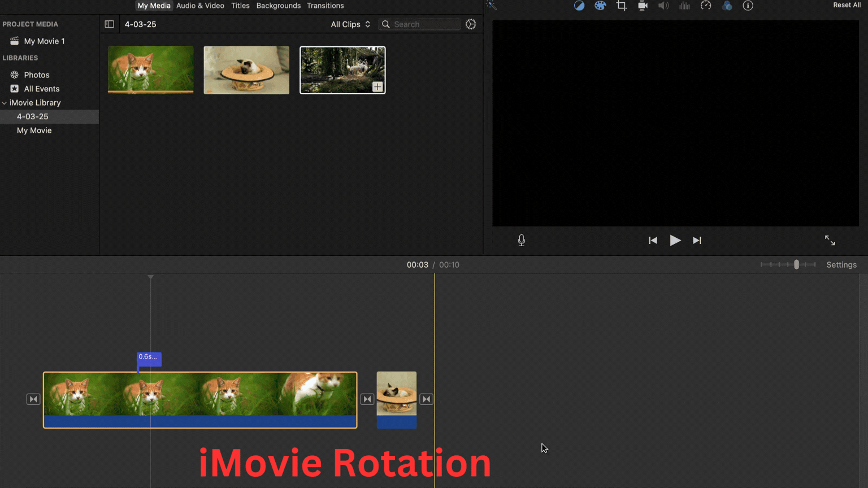The width and height of the screenshot is (868, 488).
Task: Open the Transitions tab
Action: [x=325, y=6]
